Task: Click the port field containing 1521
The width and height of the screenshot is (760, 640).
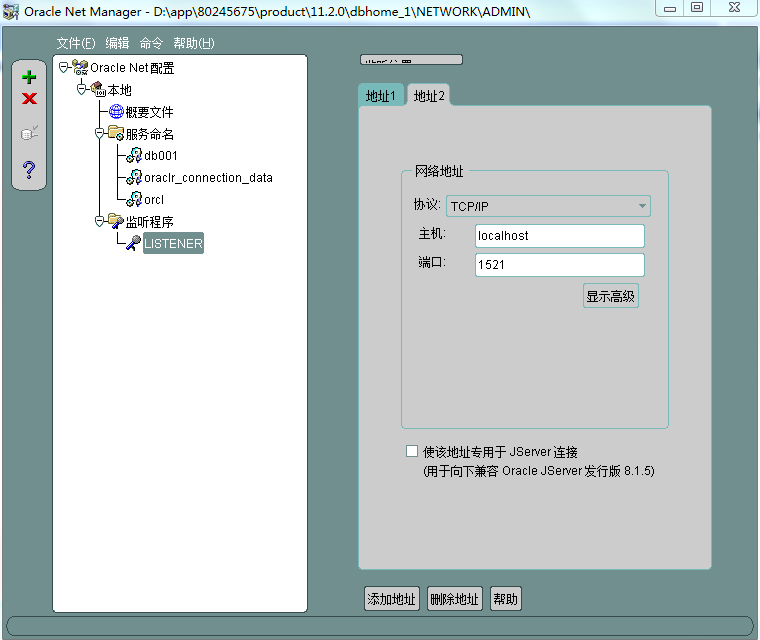Action: coord(560,265)
